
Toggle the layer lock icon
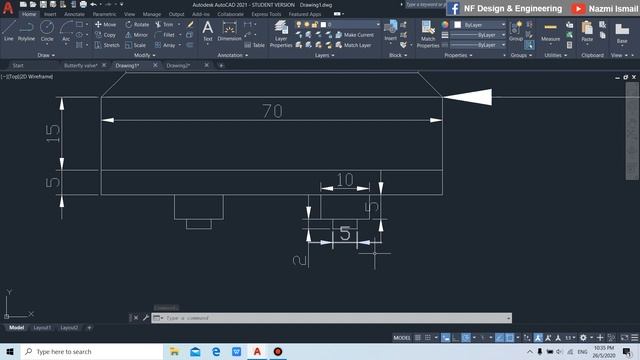(314, 24)
